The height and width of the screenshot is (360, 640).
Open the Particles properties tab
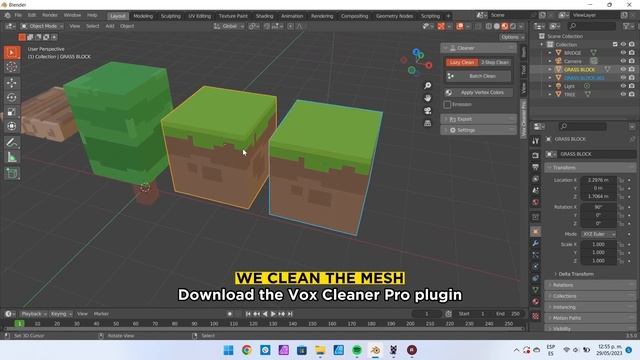pyautogui.click(x=536, y=255)
